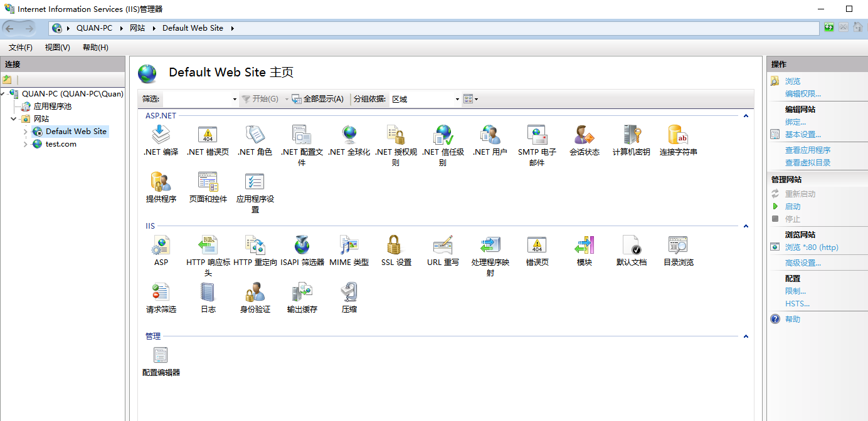Viewport: 868px width, 421px height.
Task: Expand the test.com site tree node
Action: [x=25, y=144]
